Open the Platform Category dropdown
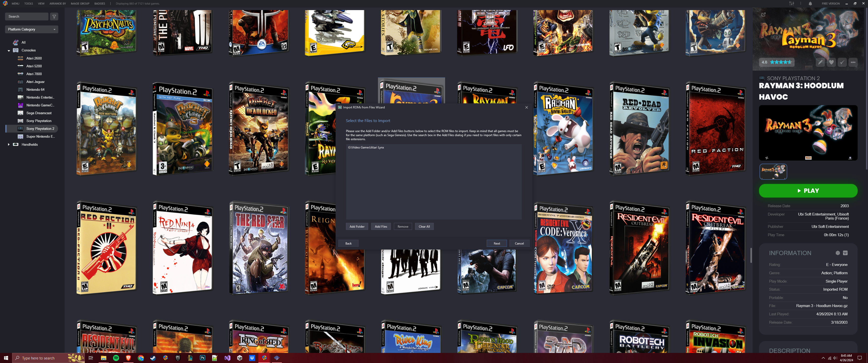 [31, 29]
